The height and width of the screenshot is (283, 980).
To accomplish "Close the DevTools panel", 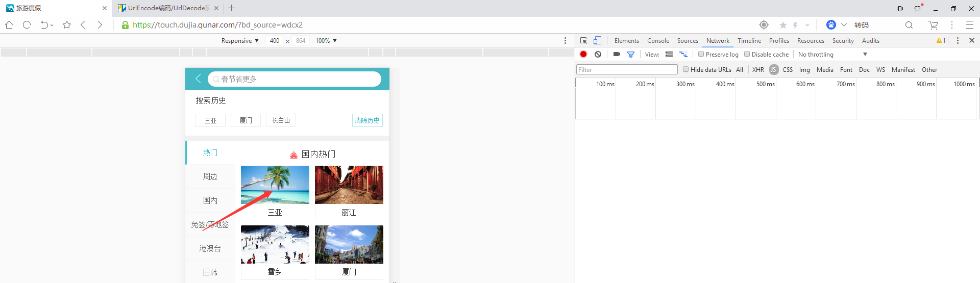I will click(x=972, y=40).
